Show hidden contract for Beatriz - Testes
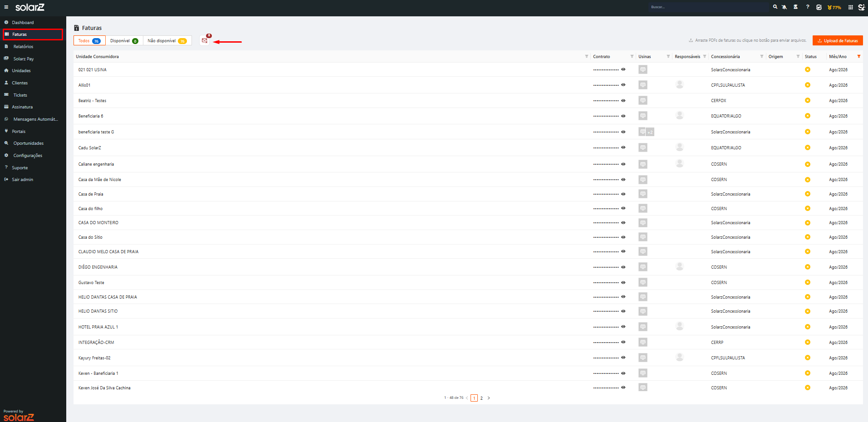Image resolution: width=868 pixels, height=422 pixels. [x=623, y=100]
